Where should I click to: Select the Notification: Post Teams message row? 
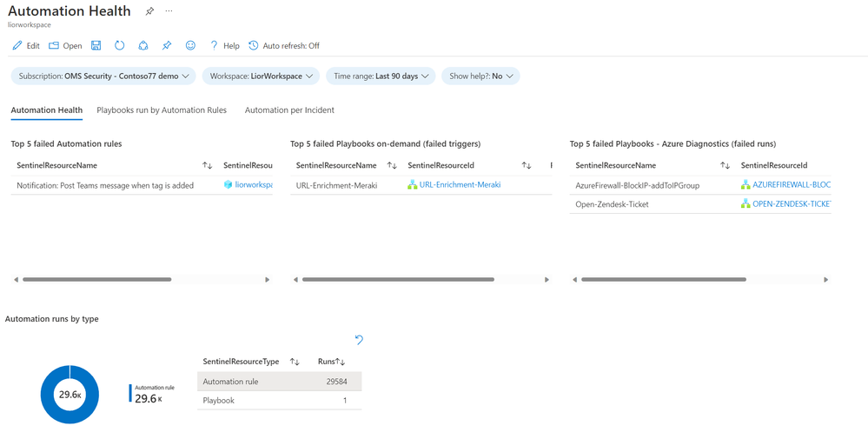click(x=142, y=185)
